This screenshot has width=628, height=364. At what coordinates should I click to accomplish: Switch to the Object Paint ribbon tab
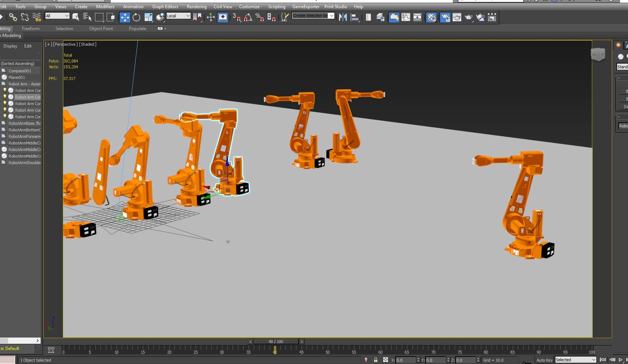(x=101, y=29)
